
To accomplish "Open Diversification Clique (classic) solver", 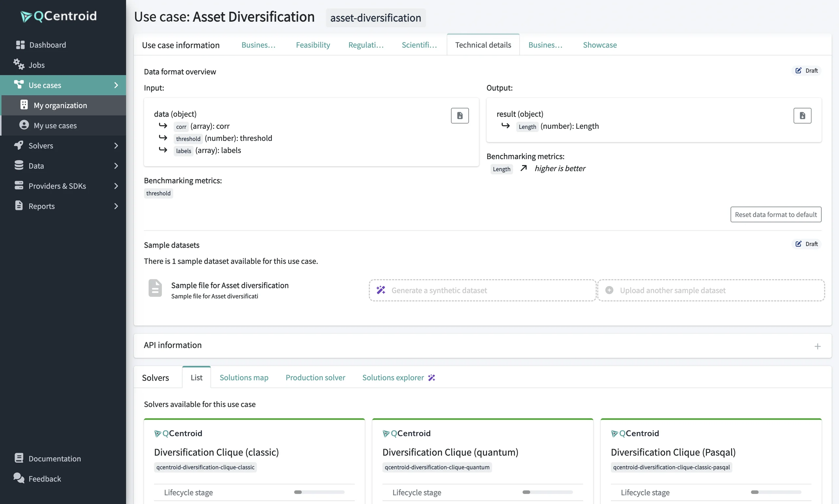I will 216,452.
